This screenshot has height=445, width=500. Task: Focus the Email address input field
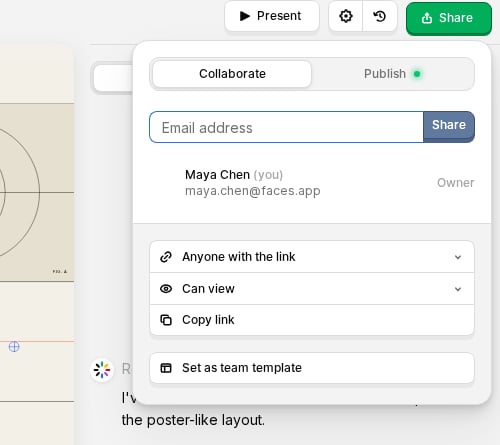(286, 127)
